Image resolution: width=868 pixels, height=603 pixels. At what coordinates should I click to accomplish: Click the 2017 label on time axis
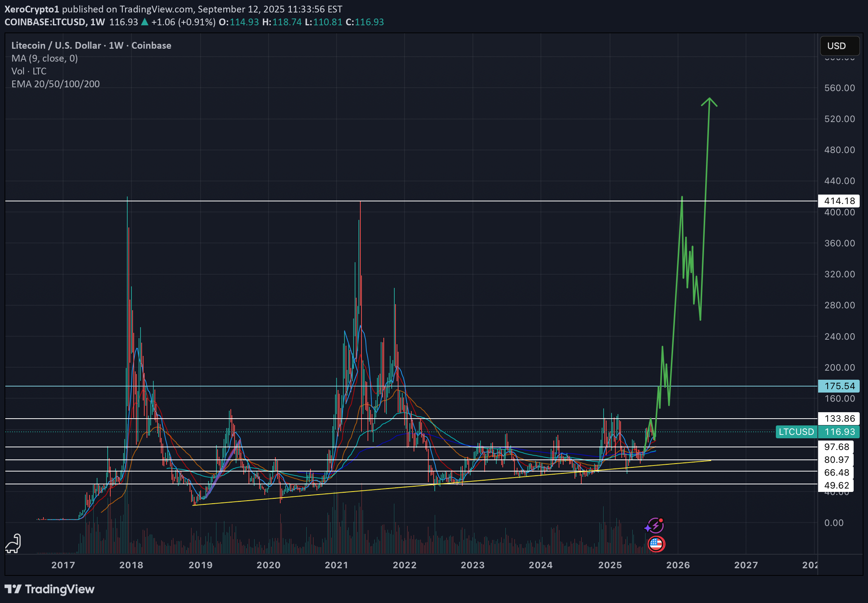coord(63,565)
